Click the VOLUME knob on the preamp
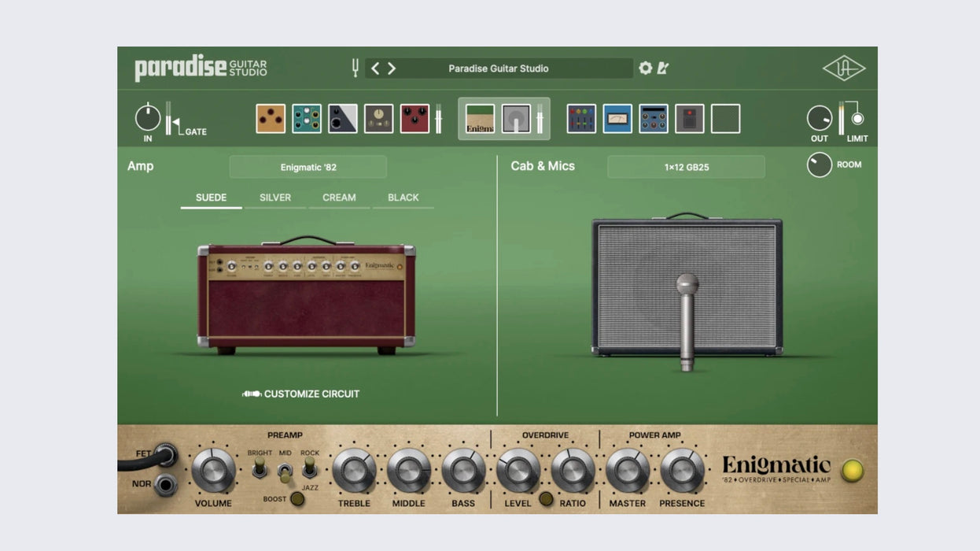The width and height of the screenshot is (980, 551). click(x=213, y=471)
